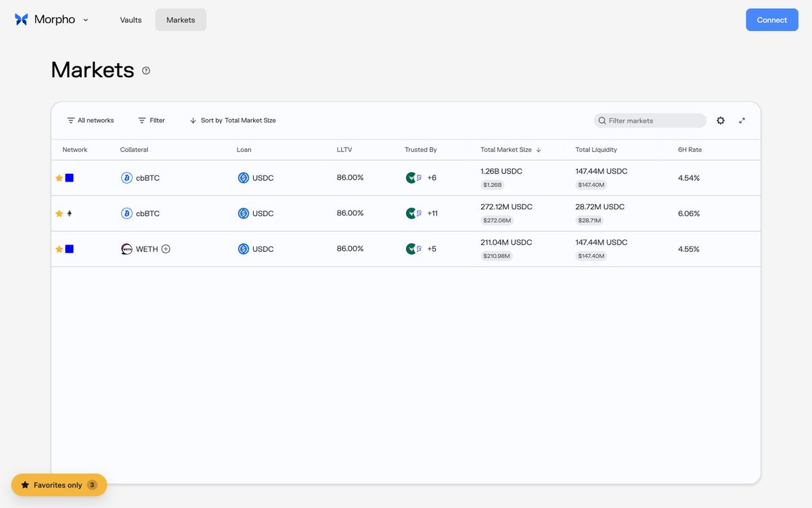This screenshot has width=812, height=508.
Task: Click the 28.72M USDC liquidity value
Action: (600, 207)
